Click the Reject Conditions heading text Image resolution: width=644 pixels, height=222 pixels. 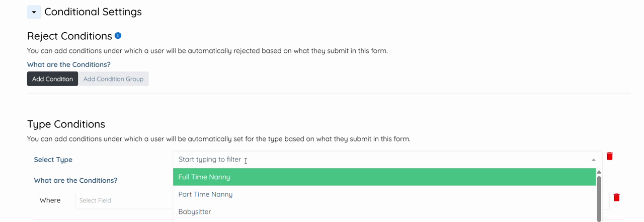[x=69, y=36]
